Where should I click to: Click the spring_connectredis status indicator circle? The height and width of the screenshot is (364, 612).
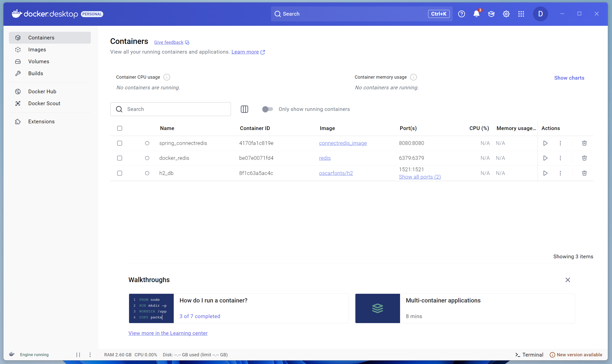[147, 143]
